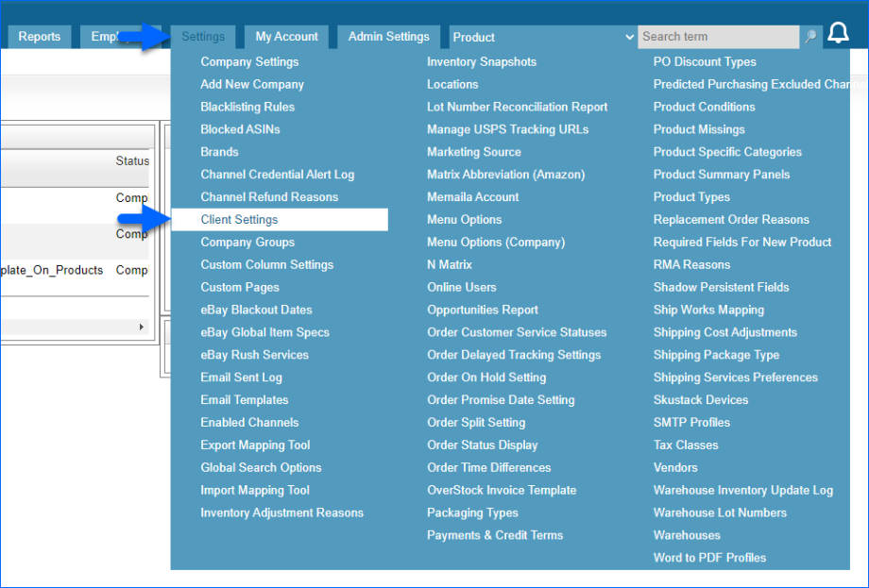This screenshot has width=869, height=588.
Task: Click the search magnifier icon
Action: (x=809, y=37)
